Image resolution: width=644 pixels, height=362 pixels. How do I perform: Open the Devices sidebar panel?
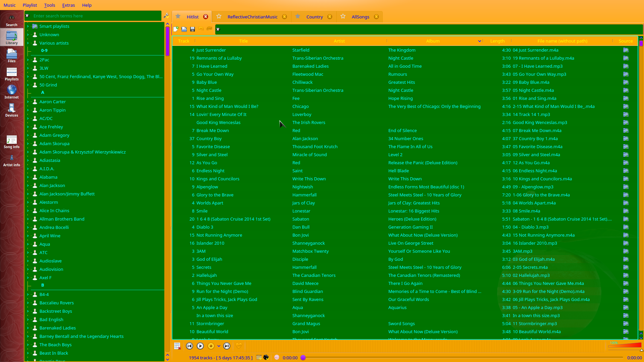point(12,110)
